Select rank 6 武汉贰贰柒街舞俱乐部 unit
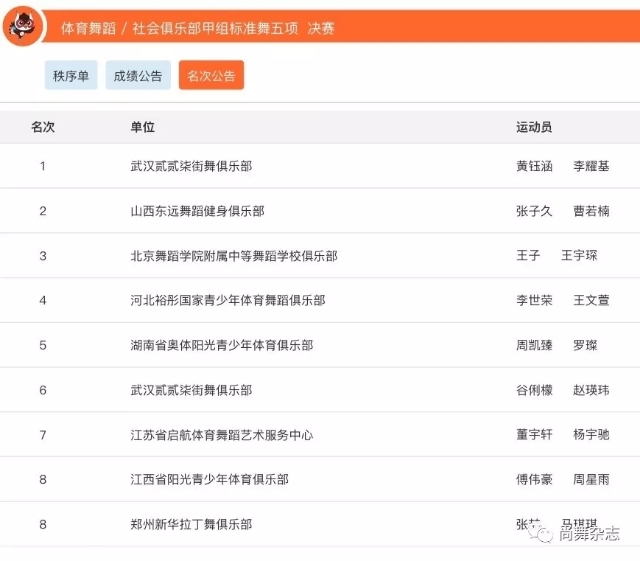The image size is (640, 561). coord(191,390)
